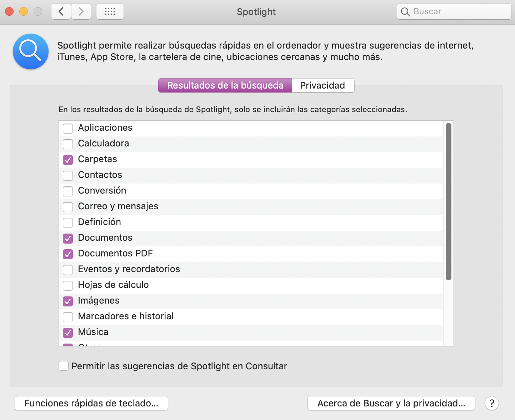Click the back navigation arrow
This screenshot has height=420, width=515.
pos(61,11)
